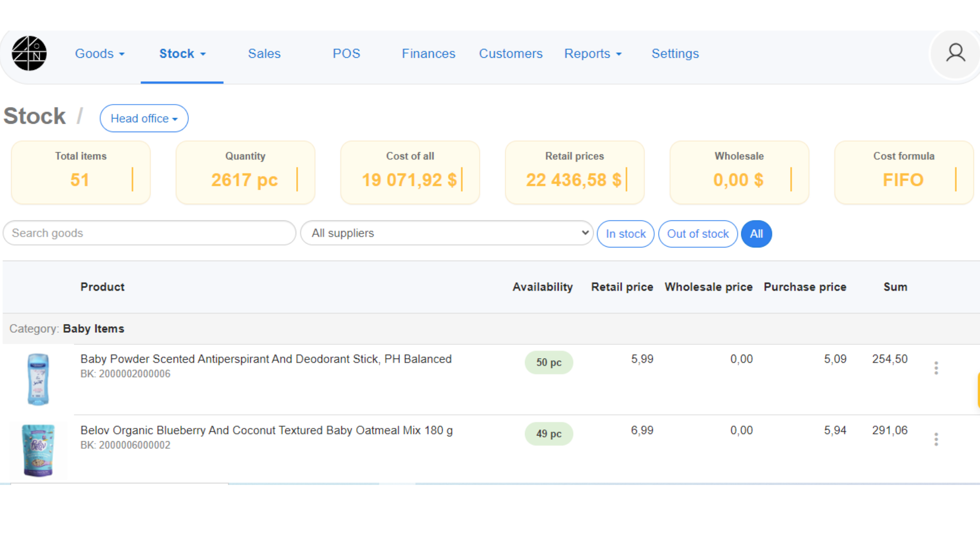Go to the Sales tab
This screenshot has width=980, height=551.
tap(264, 54)
